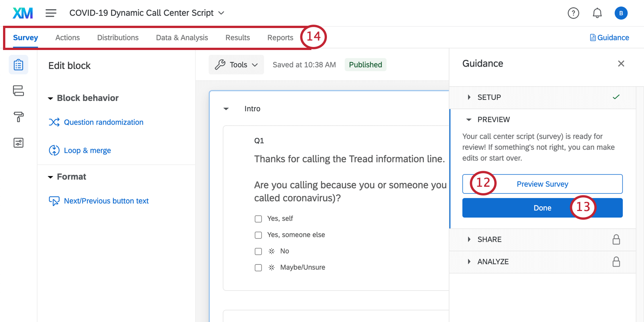Click the XM logo icon
This screenshot has width=644, height=322.
click(23, 13)
